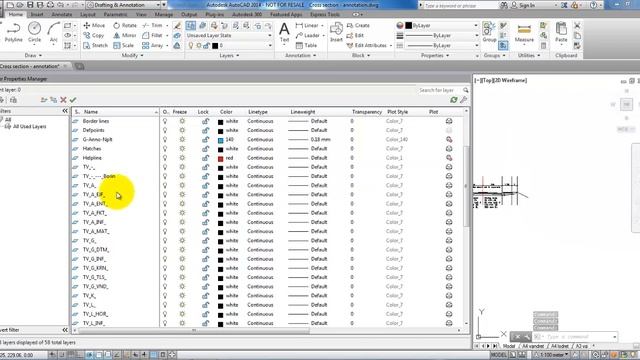Choose the Array command
Image resolution: width=640 pixels, height=360 pixels.
pyautogui.click(x=153, y=45)
